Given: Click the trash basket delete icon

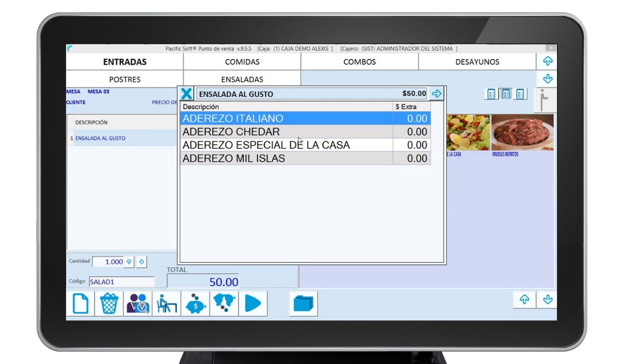Looking at the screenshot, I should coord(109,303).
